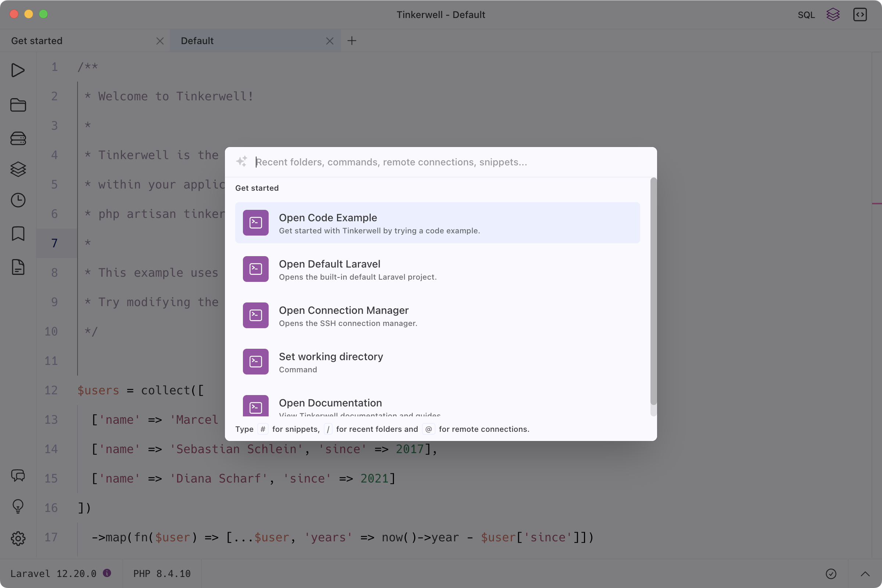
Task: Click the / recent folders key hint
Action: (x=328, y=429)
